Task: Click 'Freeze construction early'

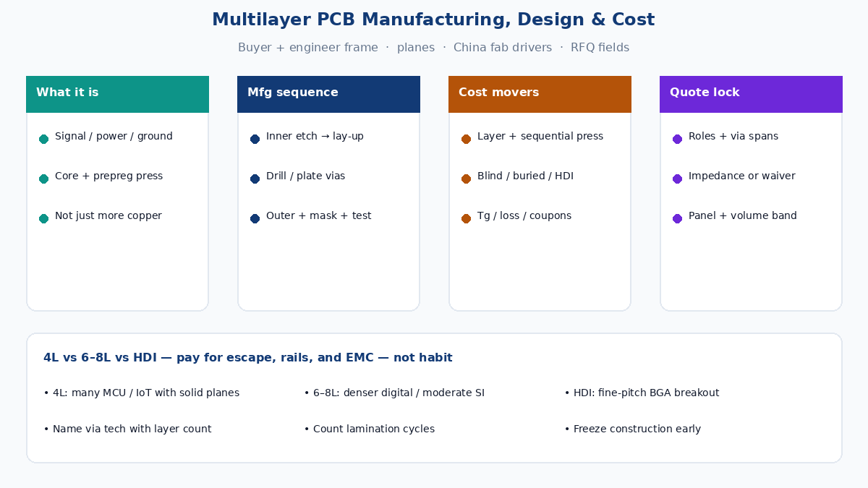Action: coord(632,429)
